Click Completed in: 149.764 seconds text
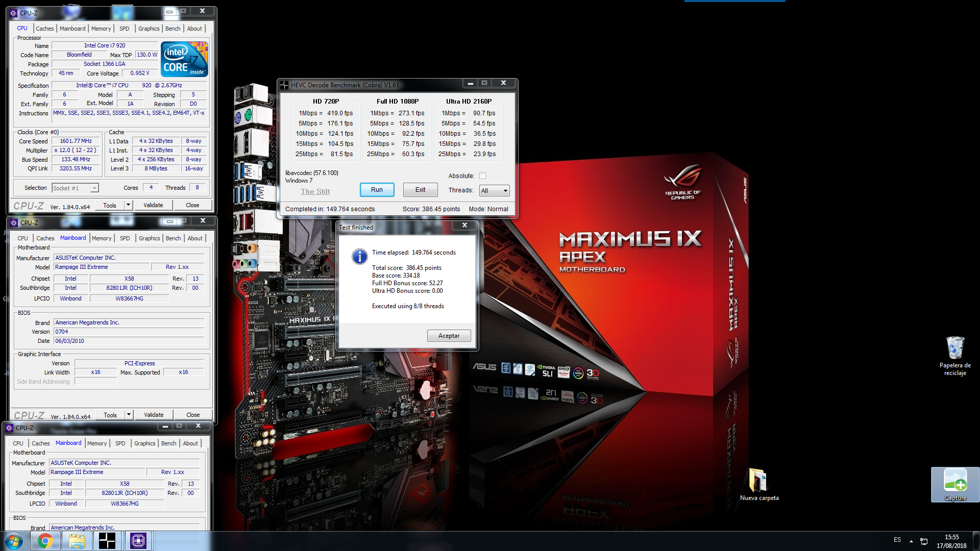This screenshot has width=980, height=551. (x=330, y=209)
